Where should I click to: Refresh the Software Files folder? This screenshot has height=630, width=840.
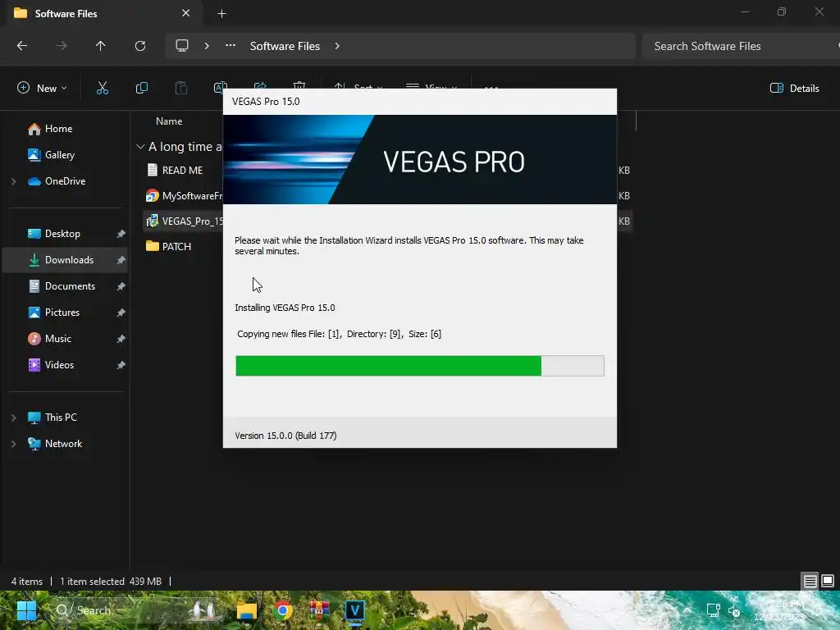click(139, 46)
